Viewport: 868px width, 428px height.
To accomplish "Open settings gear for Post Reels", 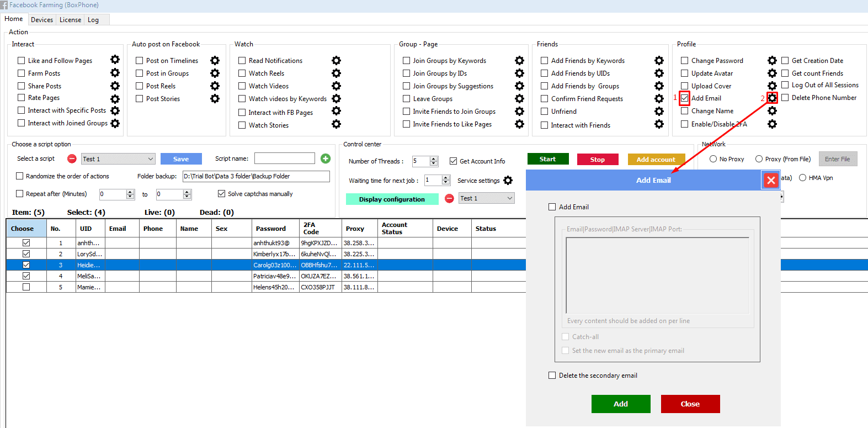I will [215, 86].
